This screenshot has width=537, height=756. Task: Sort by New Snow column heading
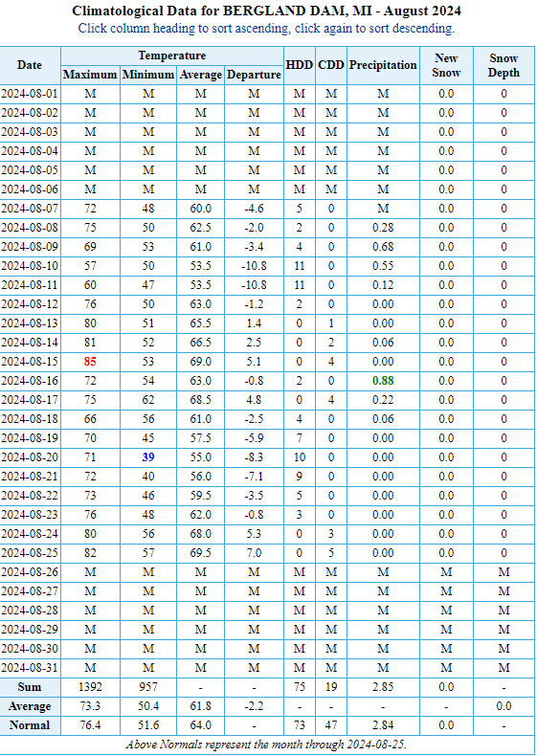(x=446, y=65)
